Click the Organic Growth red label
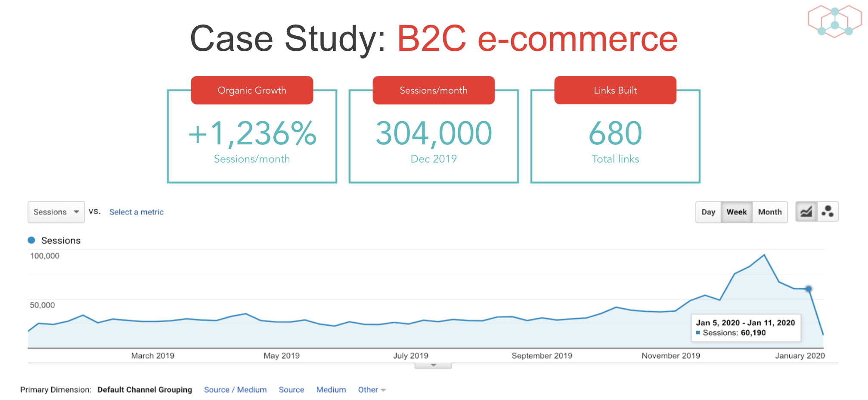Image resolution: width=868 pixels, height=400 pixels. 252,90
